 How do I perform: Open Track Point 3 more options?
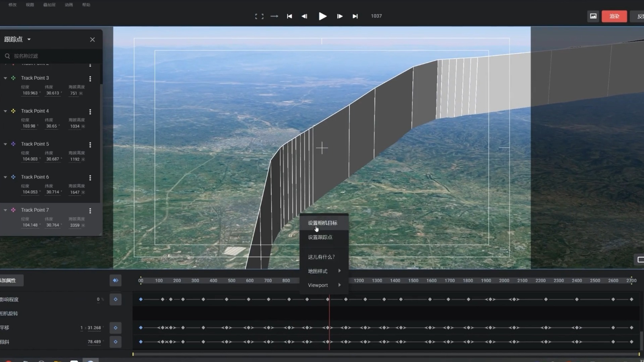coord(90,79)
